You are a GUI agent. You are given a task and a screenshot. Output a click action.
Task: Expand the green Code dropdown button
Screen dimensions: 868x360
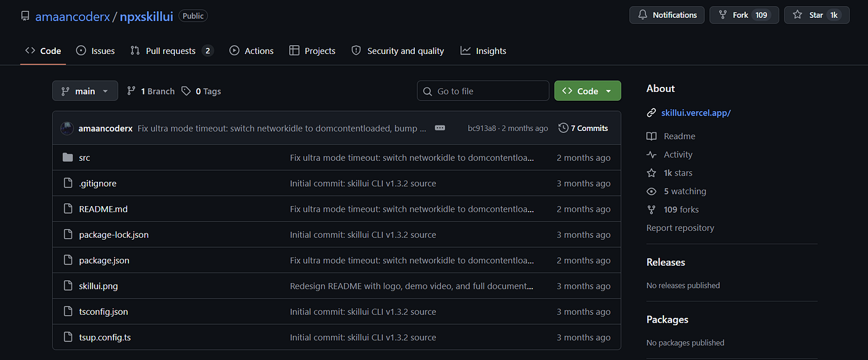click(x=587, y=91)
